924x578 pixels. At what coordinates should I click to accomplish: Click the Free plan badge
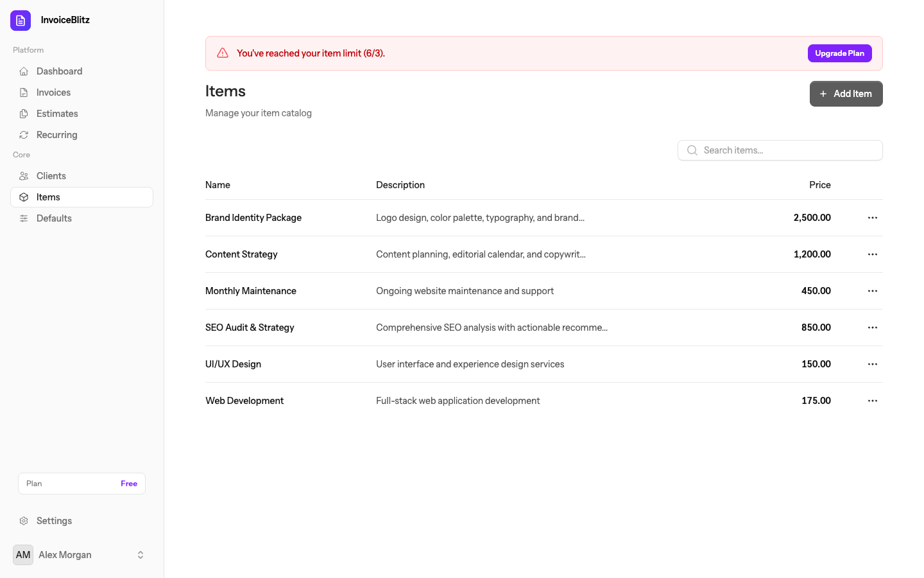129,484
